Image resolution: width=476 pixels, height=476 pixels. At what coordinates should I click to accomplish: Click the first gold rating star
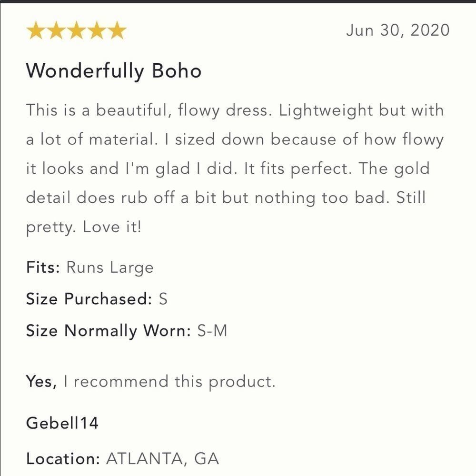tap(35, 31)
